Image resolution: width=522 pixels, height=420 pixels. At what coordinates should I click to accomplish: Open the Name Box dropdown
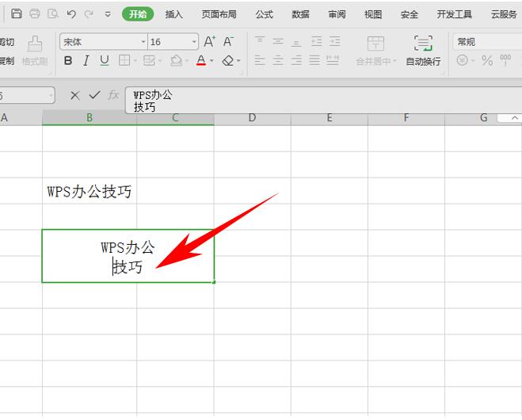(x=51, y=96)
